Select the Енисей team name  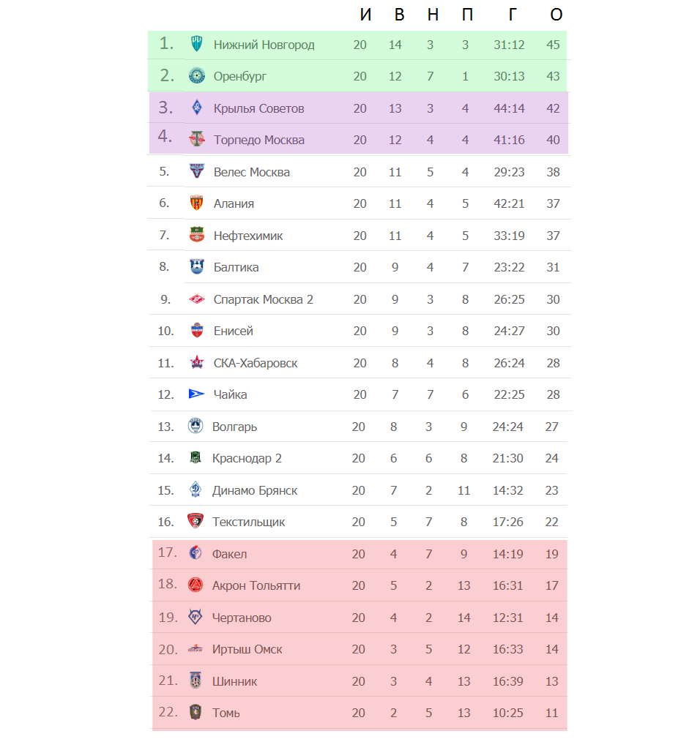click(x=233, y=331)
